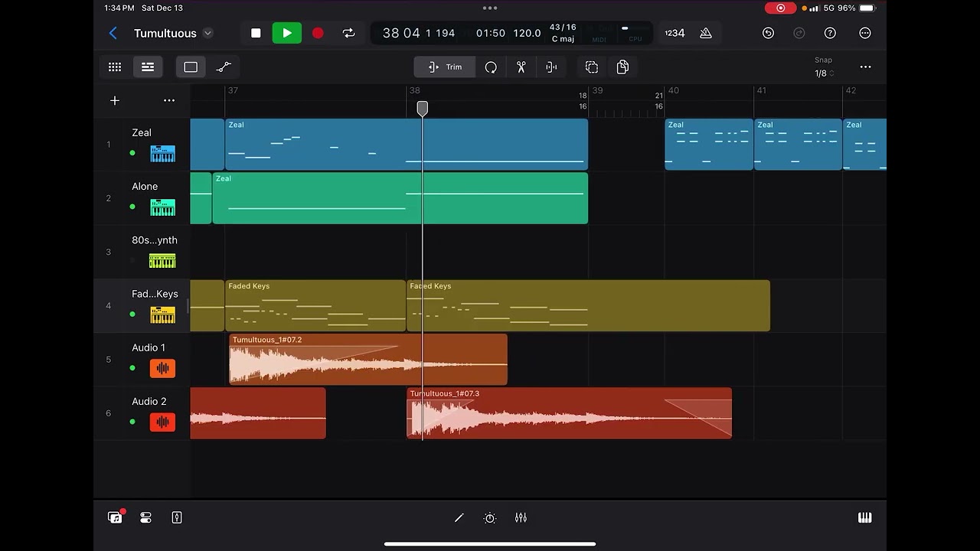Toggle the Faded Keys track green dot

point(132,315)
